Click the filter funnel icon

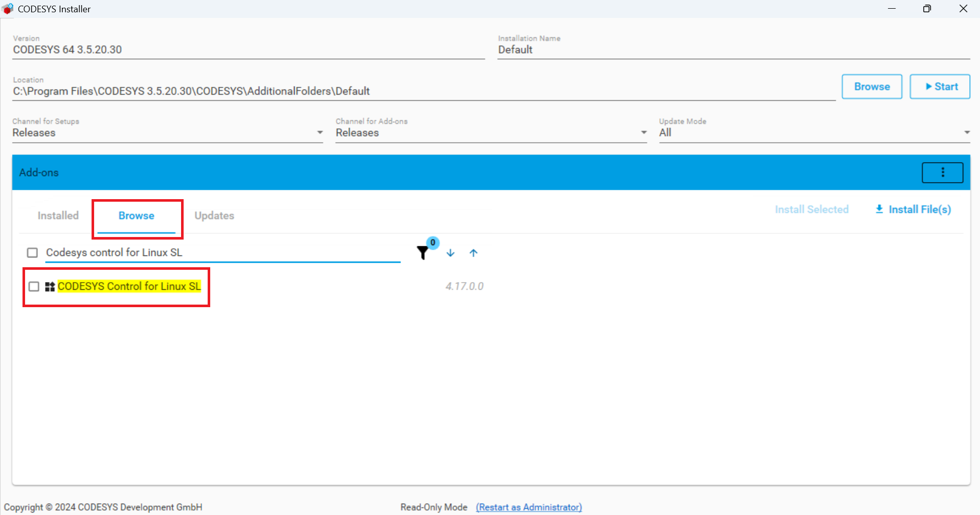[422, 253]
